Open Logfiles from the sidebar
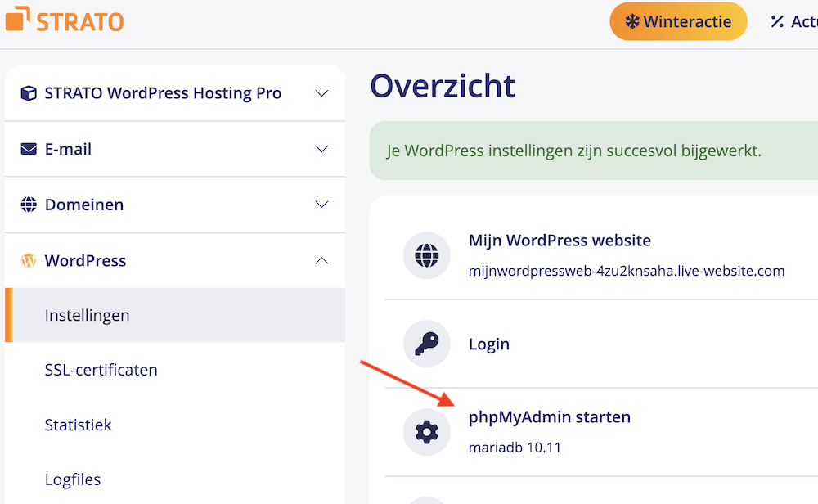Screen dimensions: 818x504 coord(73,479)
